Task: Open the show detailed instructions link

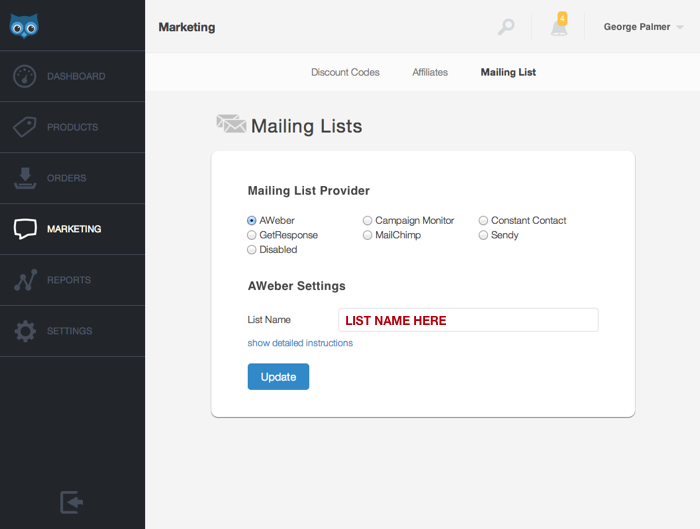Action: coord(300,343)
